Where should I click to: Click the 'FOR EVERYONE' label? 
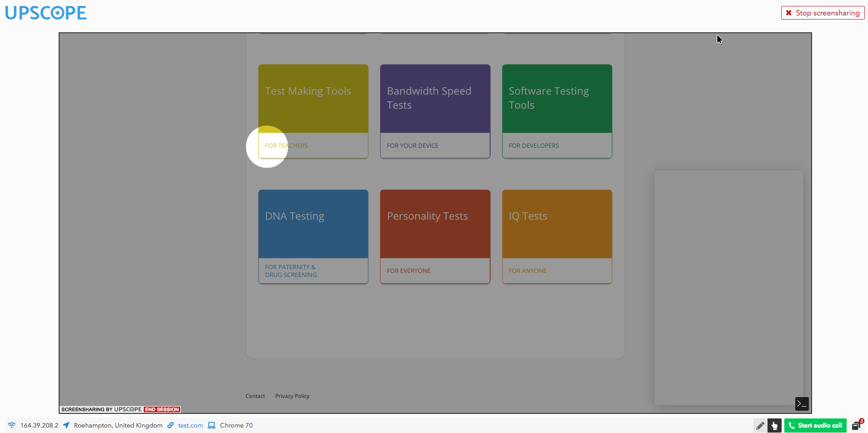(x=409, y=271)
